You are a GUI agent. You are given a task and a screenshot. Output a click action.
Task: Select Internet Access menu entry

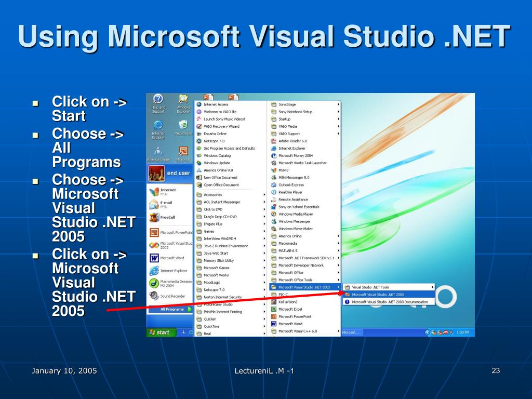[x=230, y=104]
